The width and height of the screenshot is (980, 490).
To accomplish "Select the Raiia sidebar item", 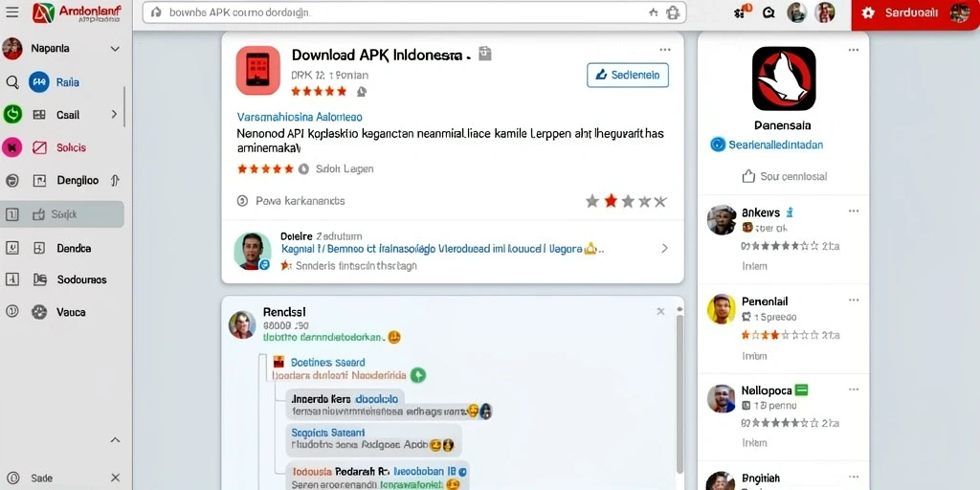I will click(68, 82).
